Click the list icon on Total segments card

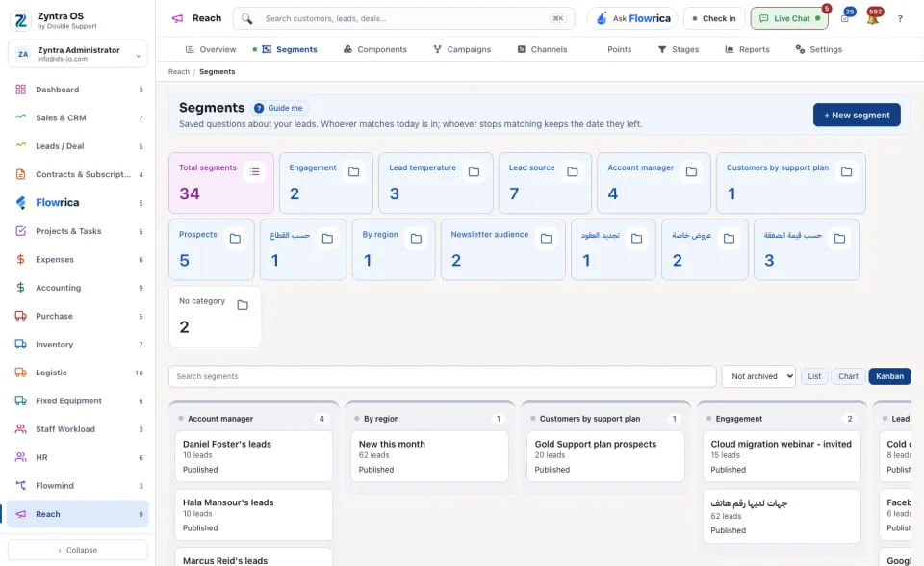coord(254,171)
